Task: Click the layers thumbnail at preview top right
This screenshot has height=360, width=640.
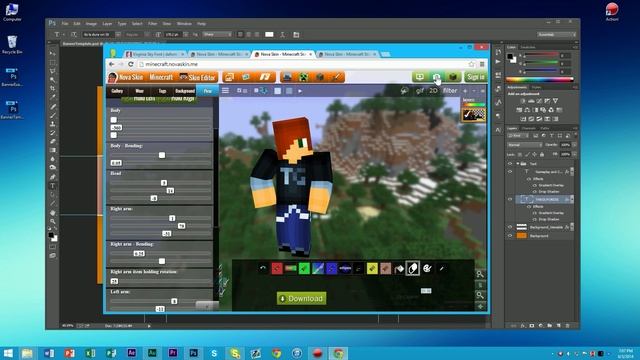Action: pyautogui.click(x=473, y=115)
